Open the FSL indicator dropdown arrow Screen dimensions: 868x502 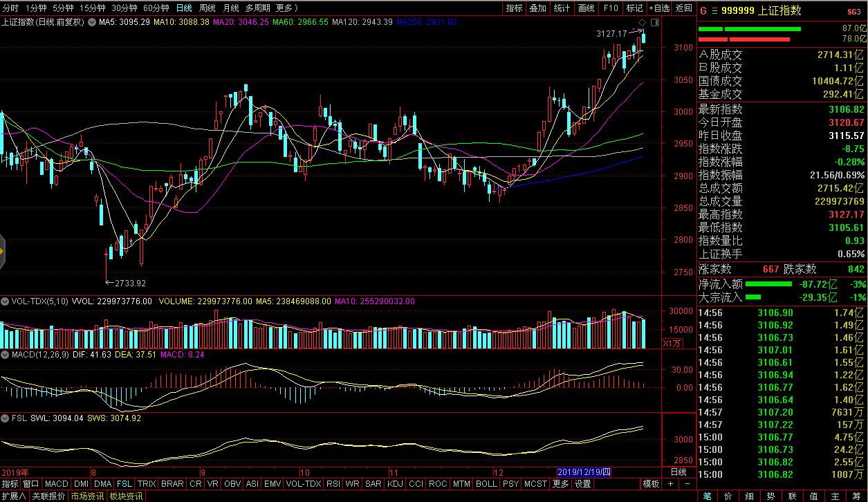pos(4,418)
